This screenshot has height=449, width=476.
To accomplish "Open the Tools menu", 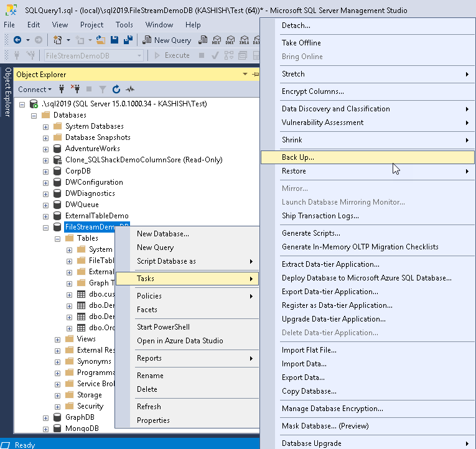I will click(124, 25).
